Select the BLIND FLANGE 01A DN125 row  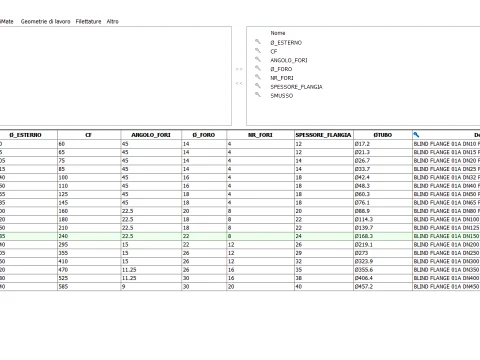[x=240, y=228]
